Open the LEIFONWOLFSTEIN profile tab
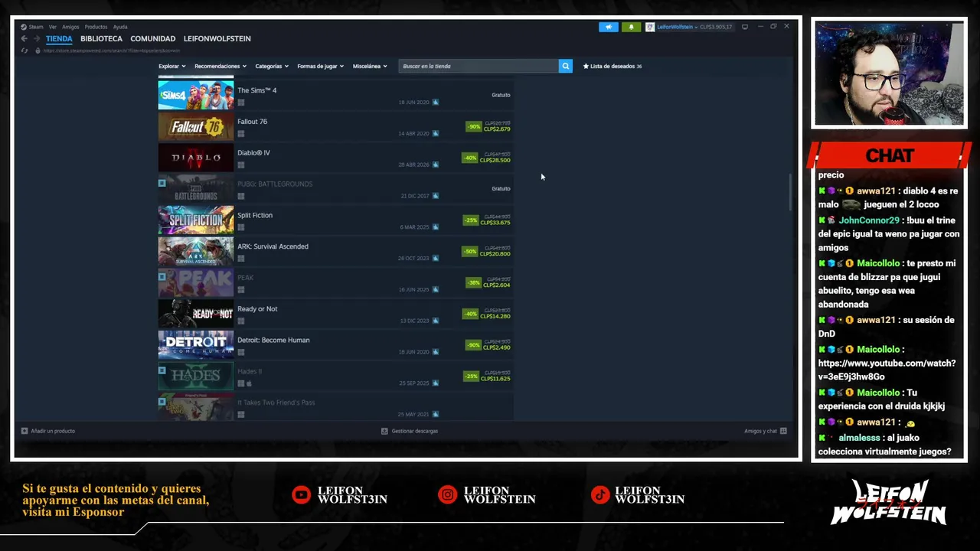 [x=217, y=38]
